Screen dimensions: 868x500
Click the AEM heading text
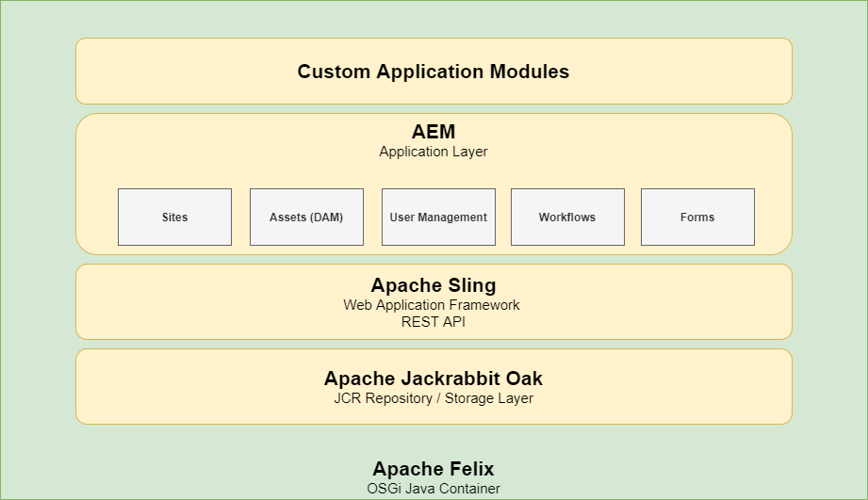pos(434,132)
